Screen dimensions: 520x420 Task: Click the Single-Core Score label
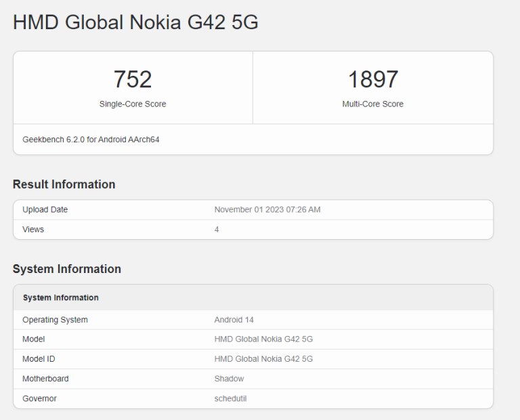[x=133, y=104]
